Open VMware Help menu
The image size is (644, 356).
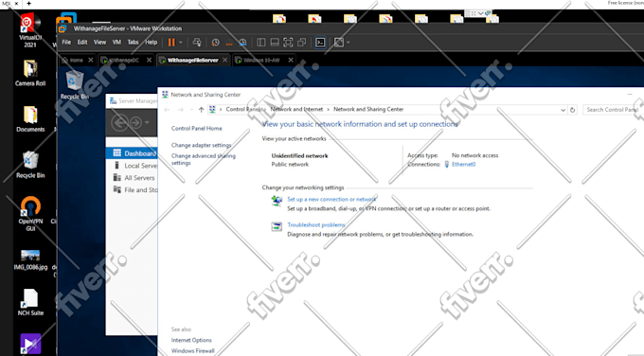coord(152,43)
